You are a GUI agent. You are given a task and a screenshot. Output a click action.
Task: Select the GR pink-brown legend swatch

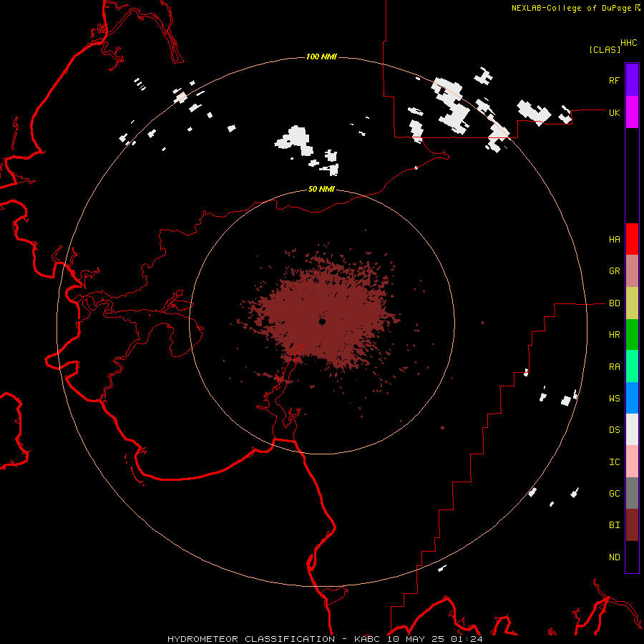pyautogui.click(x=632, y=271)
